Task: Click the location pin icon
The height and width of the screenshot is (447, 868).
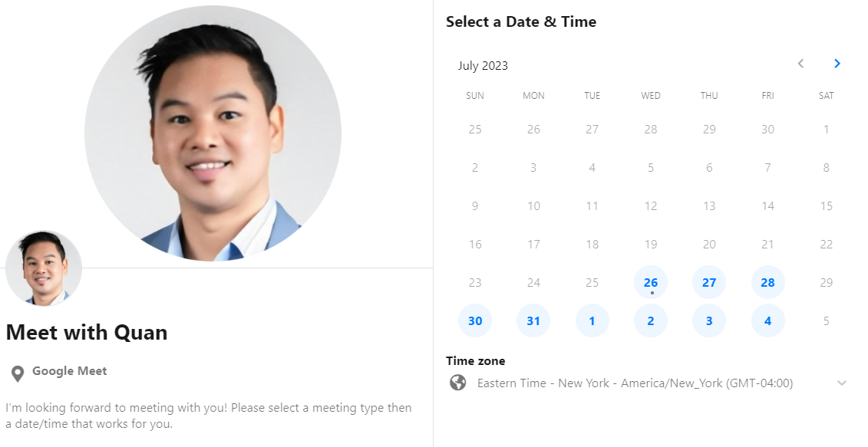Action: click(17, 373)
